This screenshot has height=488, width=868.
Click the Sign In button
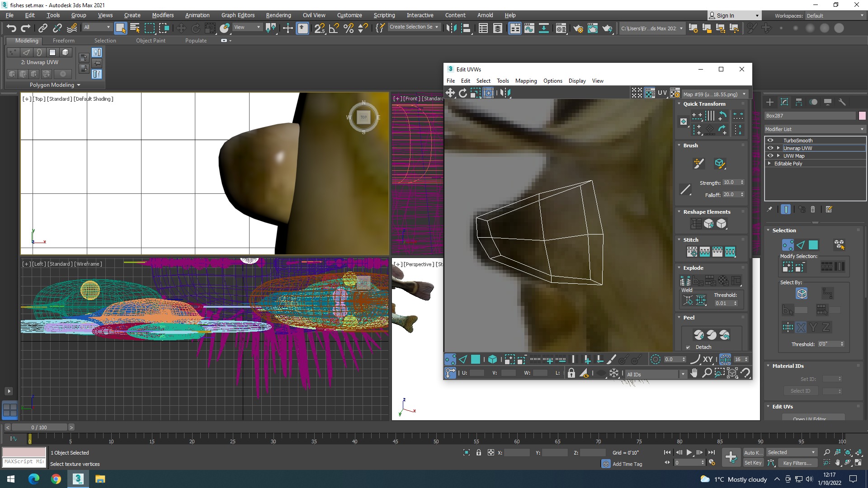coord(734,15)
